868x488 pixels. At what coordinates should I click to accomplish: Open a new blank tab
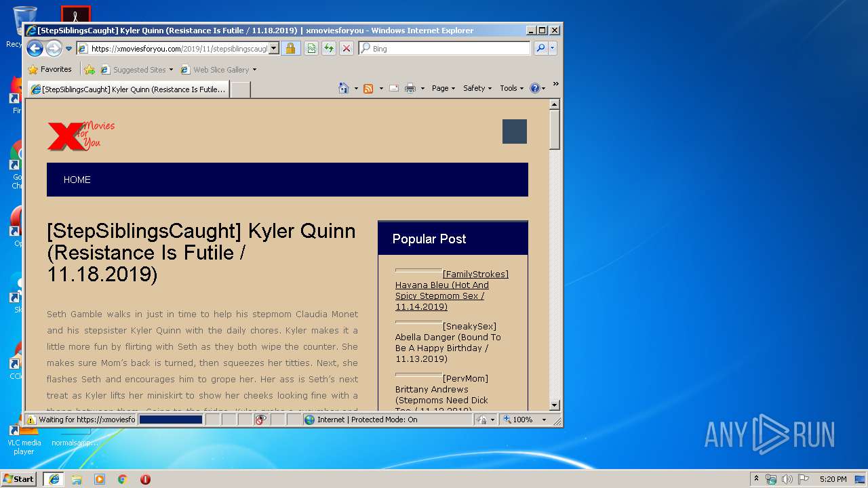pos(240,89)
